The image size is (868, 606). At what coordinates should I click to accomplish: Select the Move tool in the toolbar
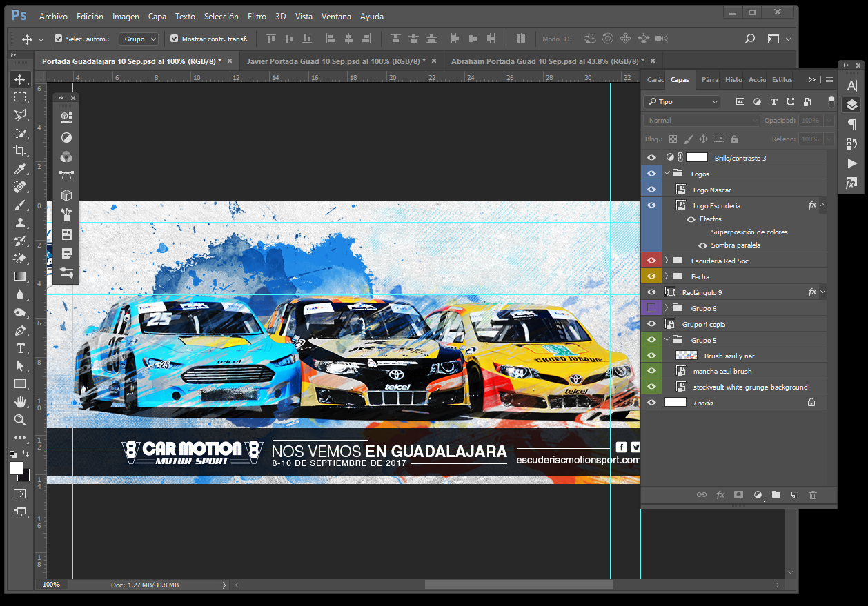(20, 79)
